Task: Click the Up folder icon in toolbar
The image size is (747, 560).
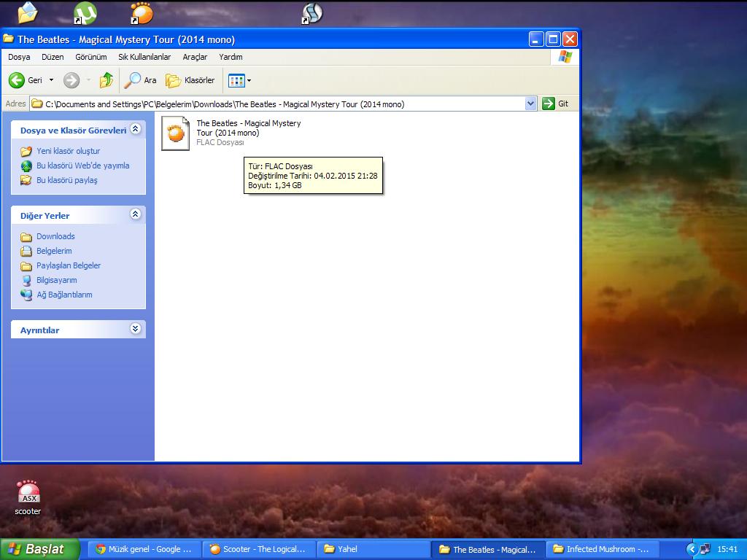Action: 107,80
